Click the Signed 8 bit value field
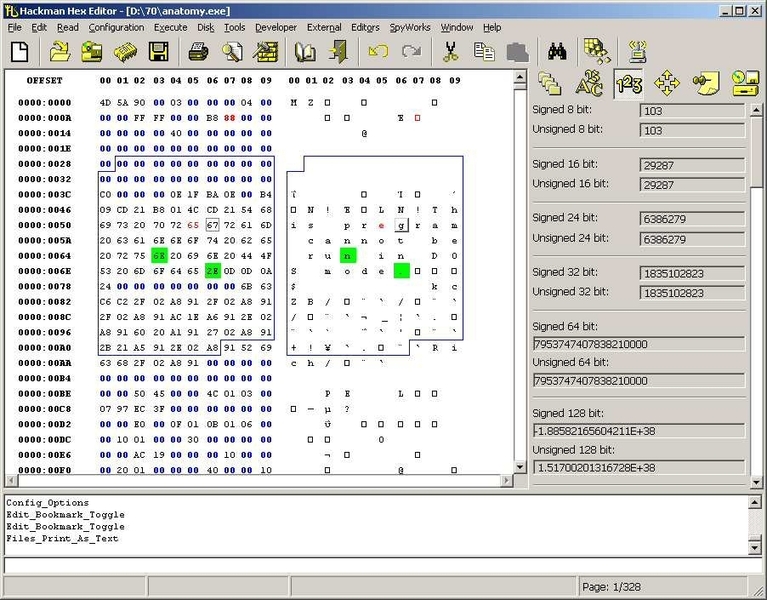Viewport: 767px width, 600px height. [692, 111]
